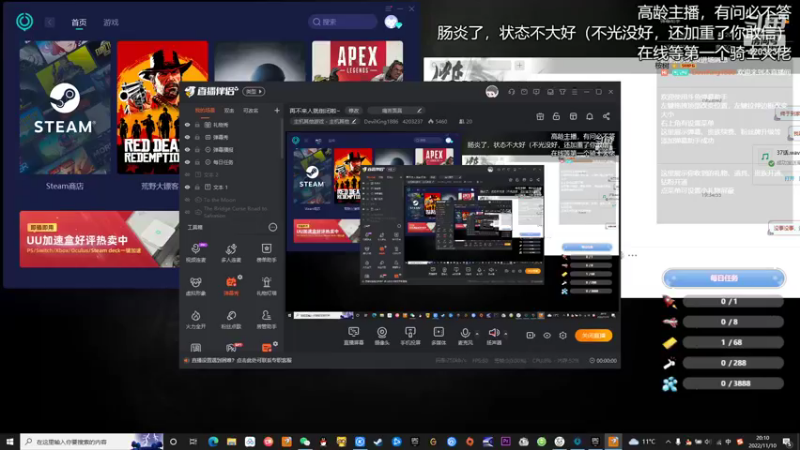This screenshot has width=800, height=450.
Task: Add a 多媒体 multimedia source
Action: pyautogui.click(x=438, y=336)
